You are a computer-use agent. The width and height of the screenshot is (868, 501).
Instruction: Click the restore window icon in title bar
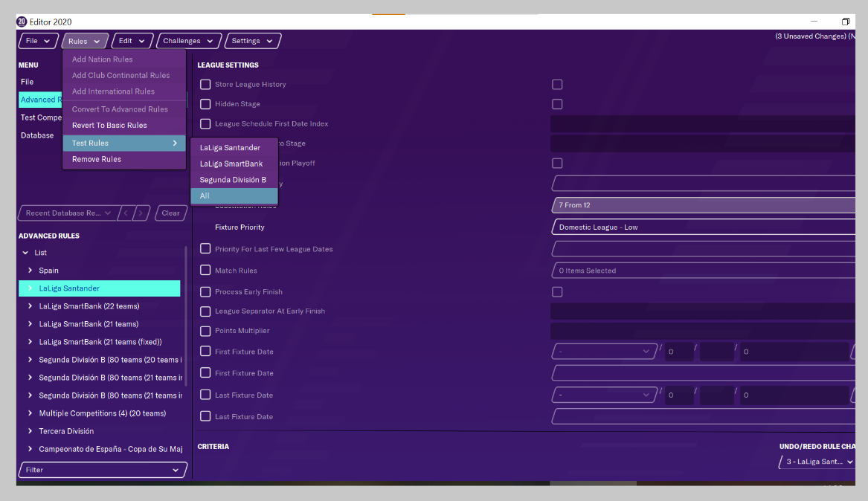tap(845, 22)
